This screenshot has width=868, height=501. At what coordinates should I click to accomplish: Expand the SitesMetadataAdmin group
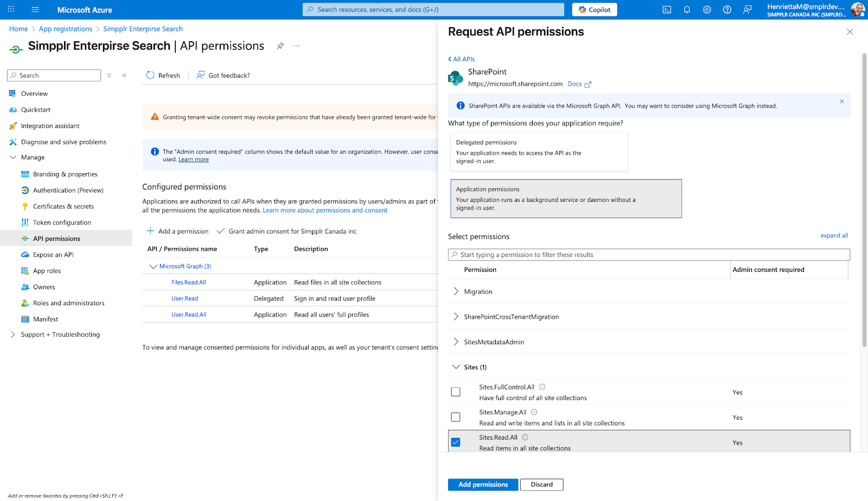pos(456,342)
